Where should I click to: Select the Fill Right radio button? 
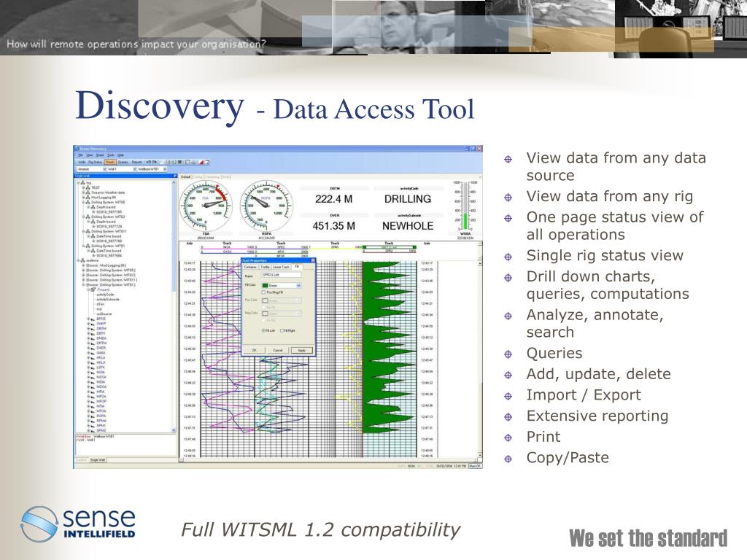click(x=282, y=330)
